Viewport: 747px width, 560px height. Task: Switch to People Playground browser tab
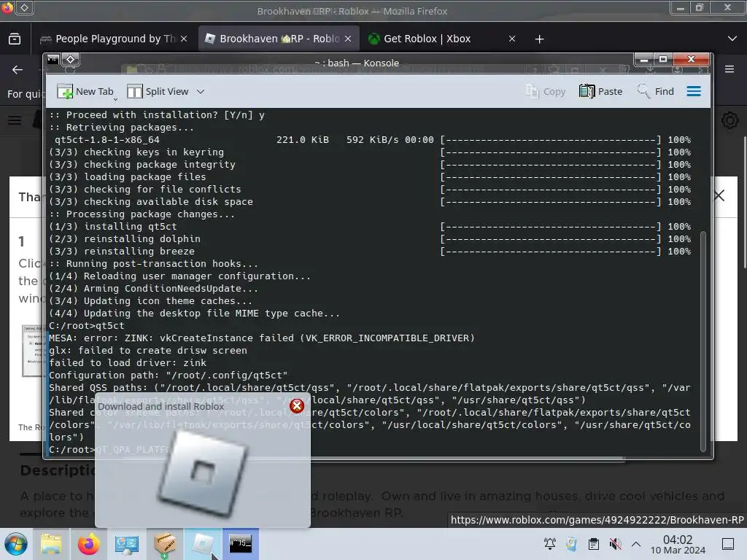[x=115, y=39]
